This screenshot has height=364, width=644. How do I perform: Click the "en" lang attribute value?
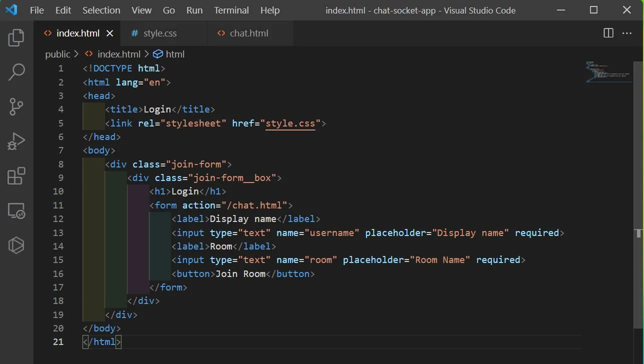point(154,82)
